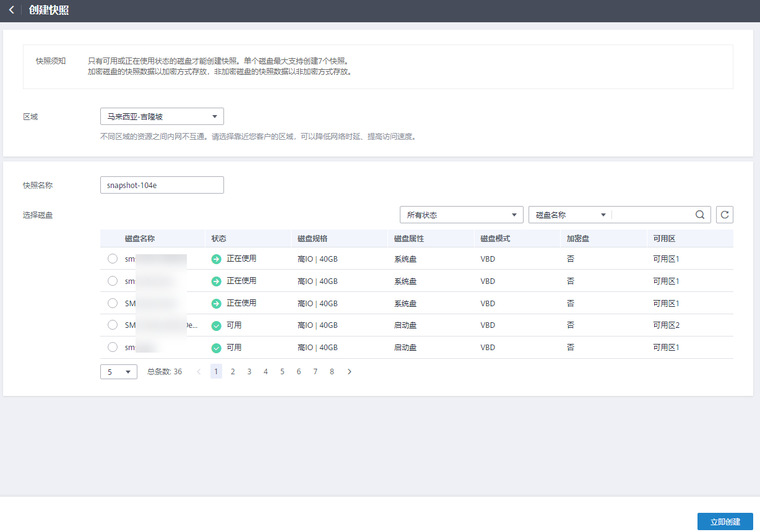The height and width of the screenshot is (532, 760).
Task: Click the 总条数: 36 text
Action: 165,372
